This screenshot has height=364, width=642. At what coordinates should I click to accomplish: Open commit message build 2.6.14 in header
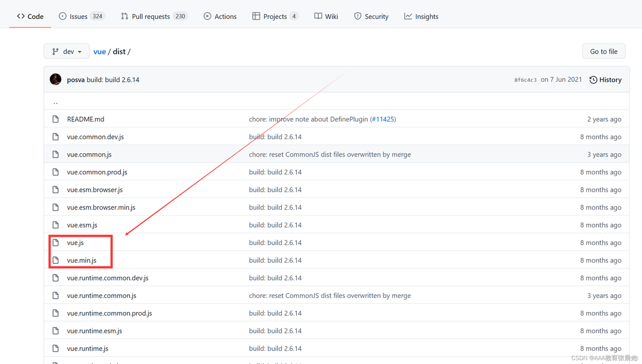coord(113,80)
